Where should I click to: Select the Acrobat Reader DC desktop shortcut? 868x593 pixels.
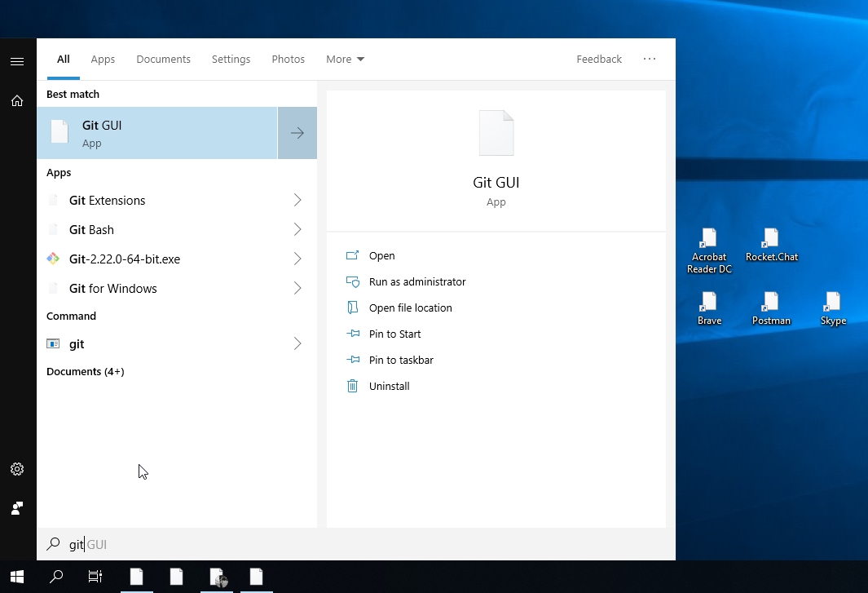point(709,251)
